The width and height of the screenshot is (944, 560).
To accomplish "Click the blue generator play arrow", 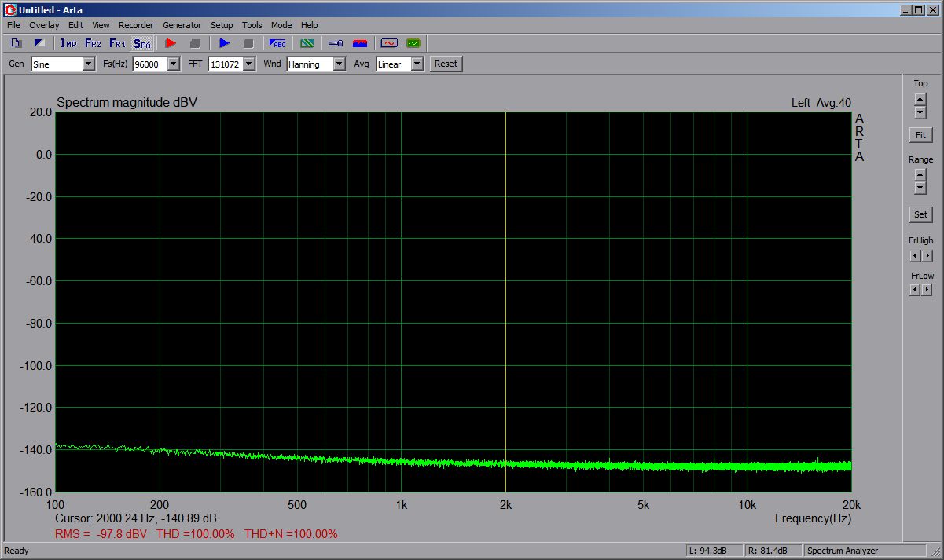I will click(224, 43).
